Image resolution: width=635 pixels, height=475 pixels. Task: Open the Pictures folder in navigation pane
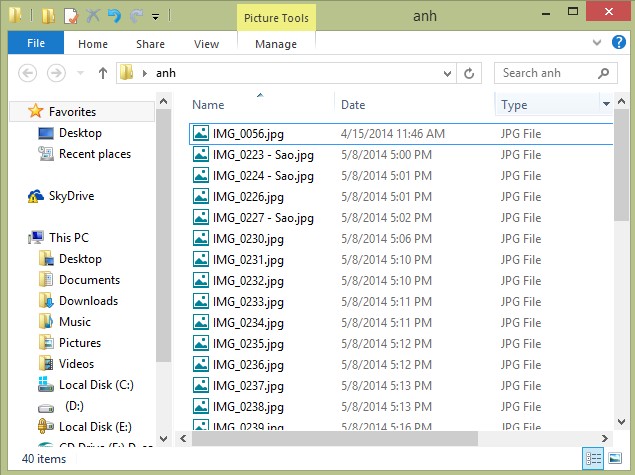pyautogui.click(x=80, y=343)
